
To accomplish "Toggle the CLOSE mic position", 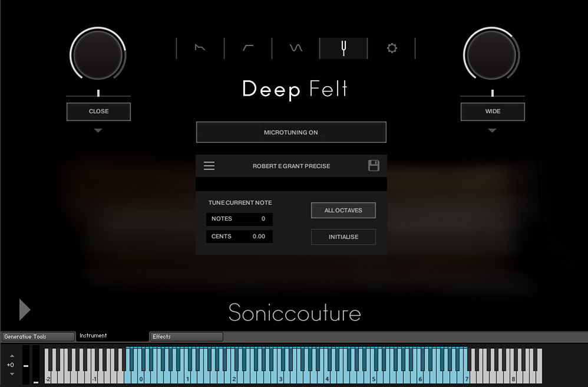I will pyautogui.click(x=98, y=111).
